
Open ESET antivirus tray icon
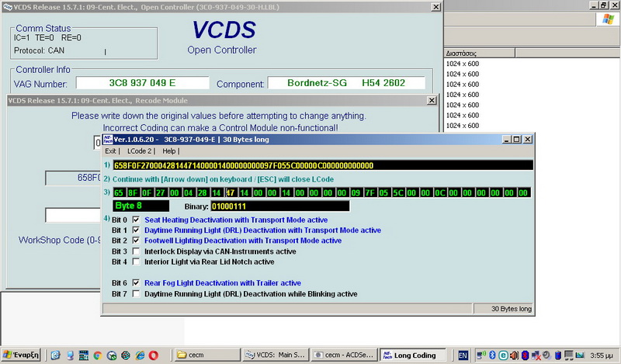(503, 355)
